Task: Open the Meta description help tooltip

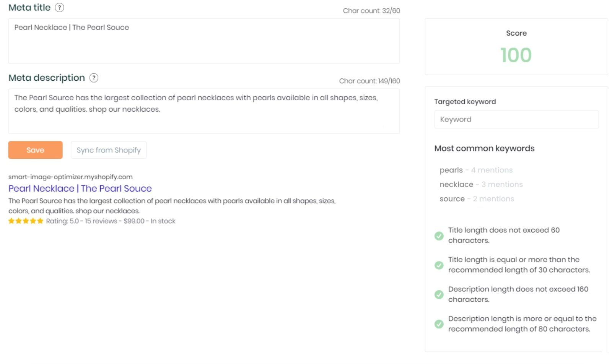Action: tap(94, 78)
